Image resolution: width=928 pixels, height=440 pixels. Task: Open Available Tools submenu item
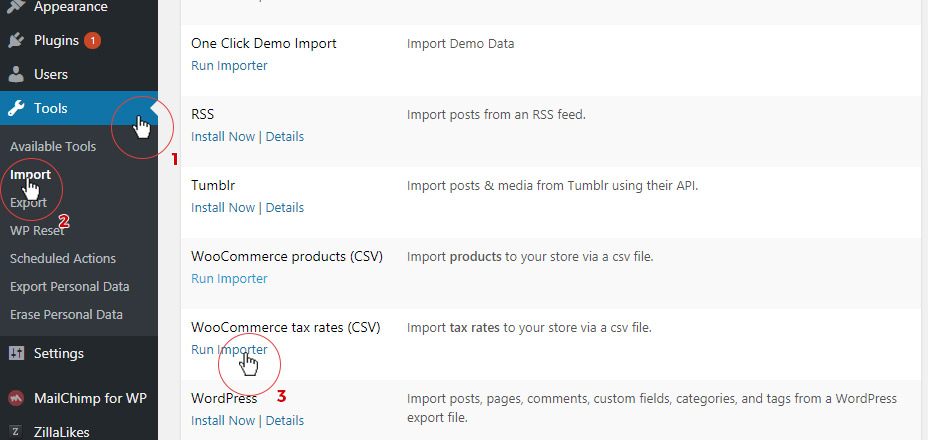point(53,146)
